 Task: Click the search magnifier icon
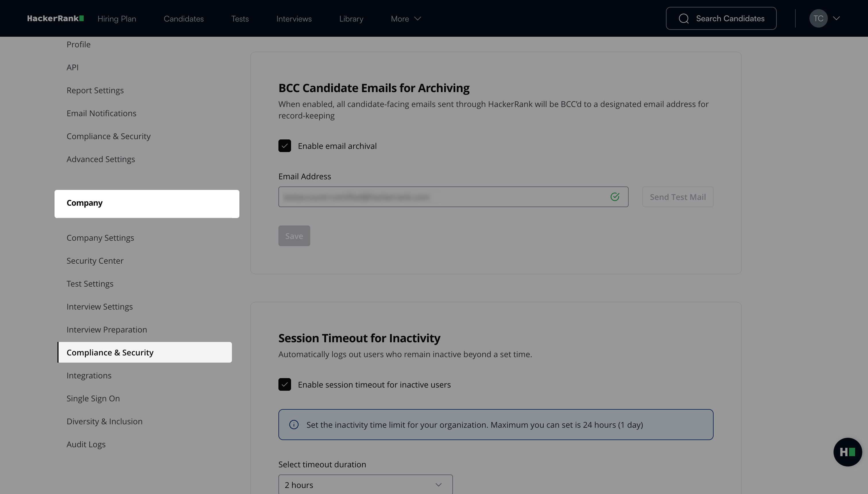[x=684, y=18]
